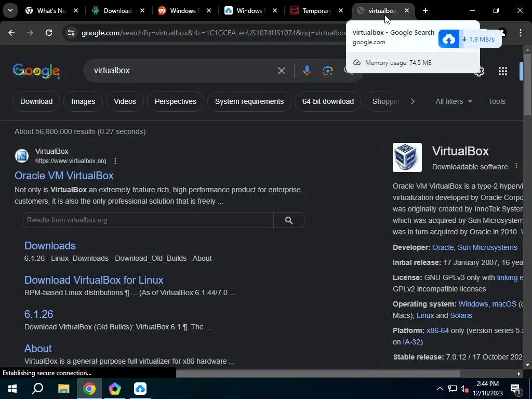532x399 pixels.
Task: Open the Downloads sitelink
Action: 50,246
